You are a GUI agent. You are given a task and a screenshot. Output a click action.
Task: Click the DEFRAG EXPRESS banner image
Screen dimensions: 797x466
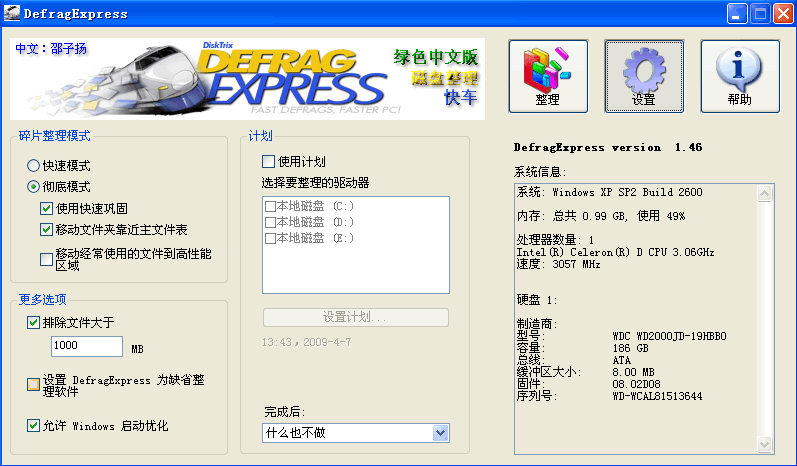point(248,79)
